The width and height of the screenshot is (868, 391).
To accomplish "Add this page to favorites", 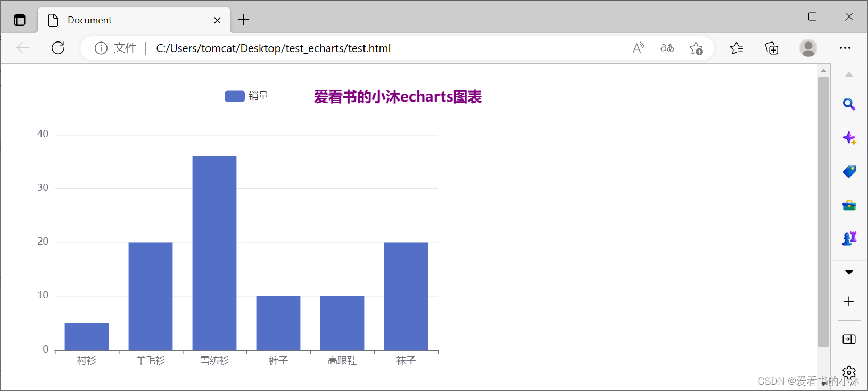I will click(696, 48).
